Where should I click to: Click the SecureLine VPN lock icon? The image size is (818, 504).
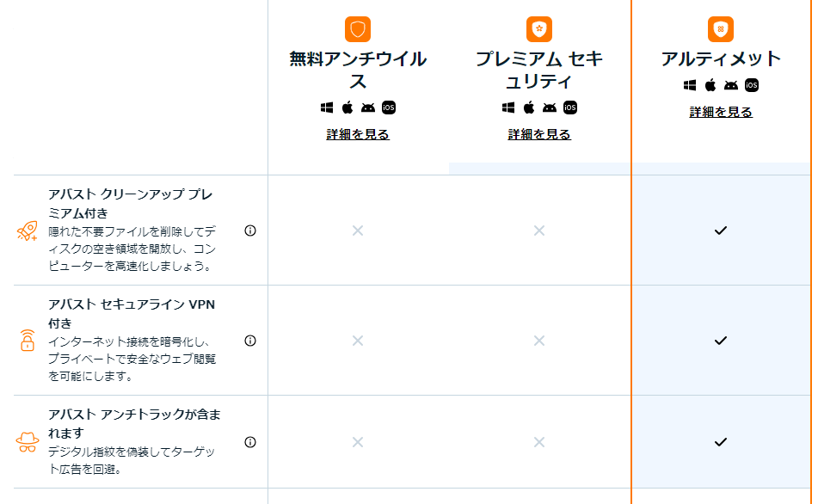click(x=28, y=341)
